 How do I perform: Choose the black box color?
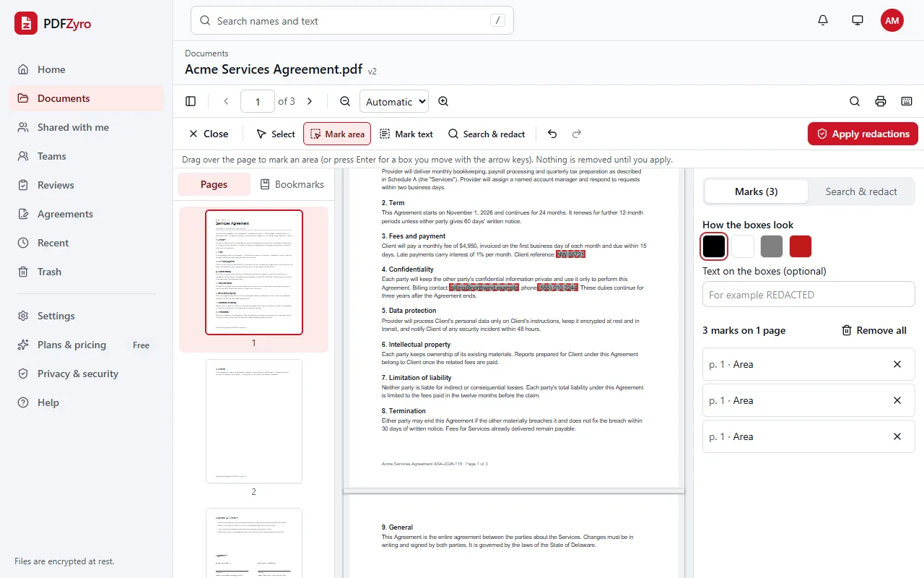click(714, 246)
